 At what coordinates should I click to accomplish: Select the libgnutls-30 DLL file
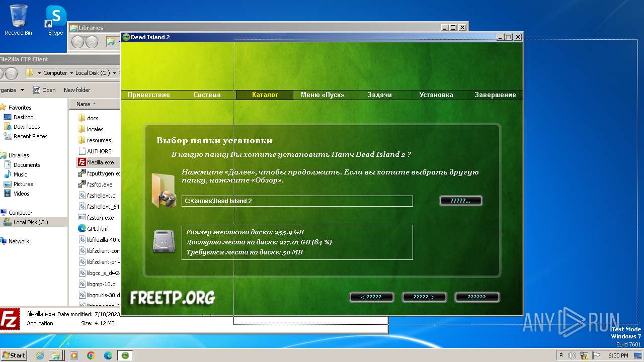coord(99,295)
